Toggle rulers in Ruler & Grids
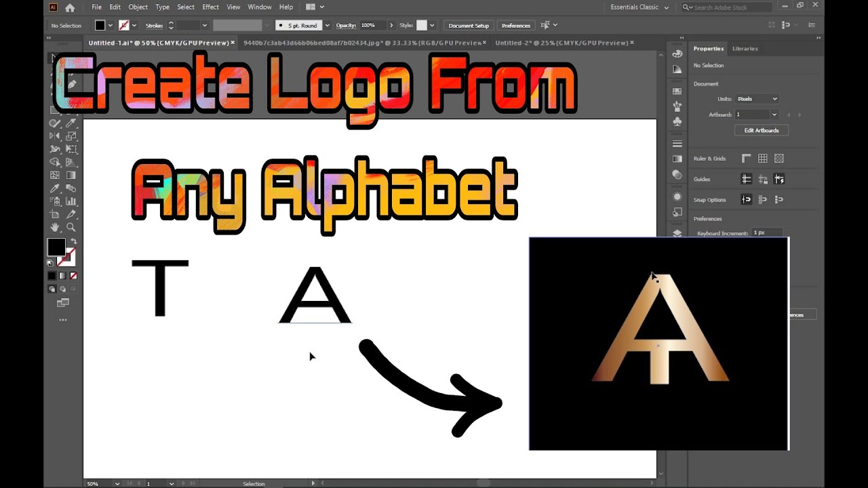 (x=746, y=159)
